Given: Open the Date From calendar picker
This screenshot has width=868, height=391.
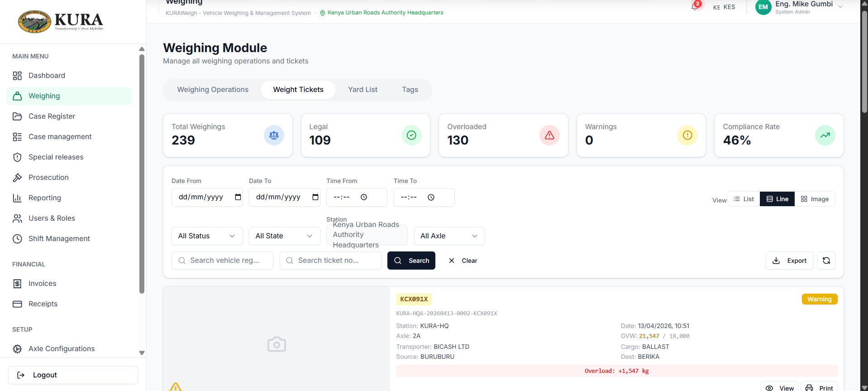Looking at the screenshot, I should (238, 197).
